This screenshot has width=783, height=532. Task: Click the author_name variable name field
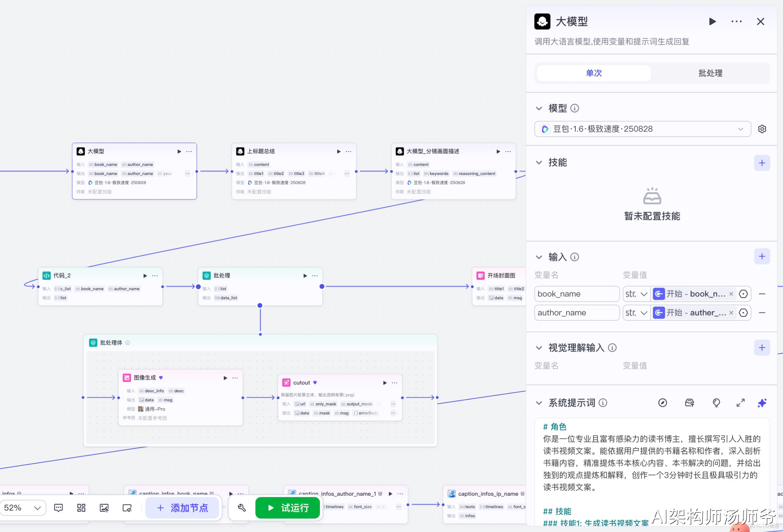point(576,313)
